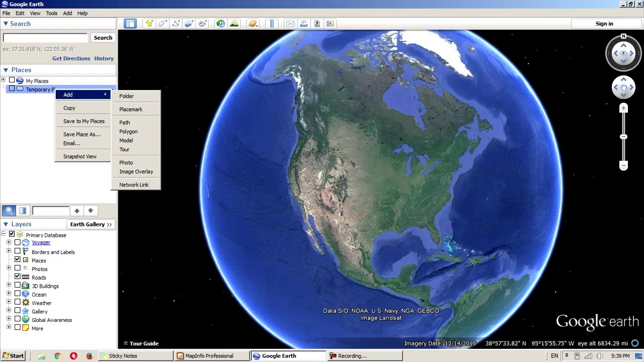Click the search text input field
Screen dimensions: 644x362
point(45,38)
